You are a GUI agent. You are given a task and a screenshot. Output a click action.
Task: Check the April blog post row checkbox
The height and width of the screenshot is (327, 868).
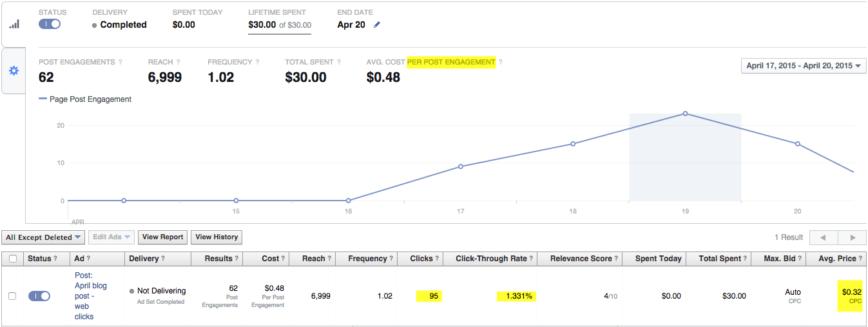pyautogui.click(x=12, y=296)
